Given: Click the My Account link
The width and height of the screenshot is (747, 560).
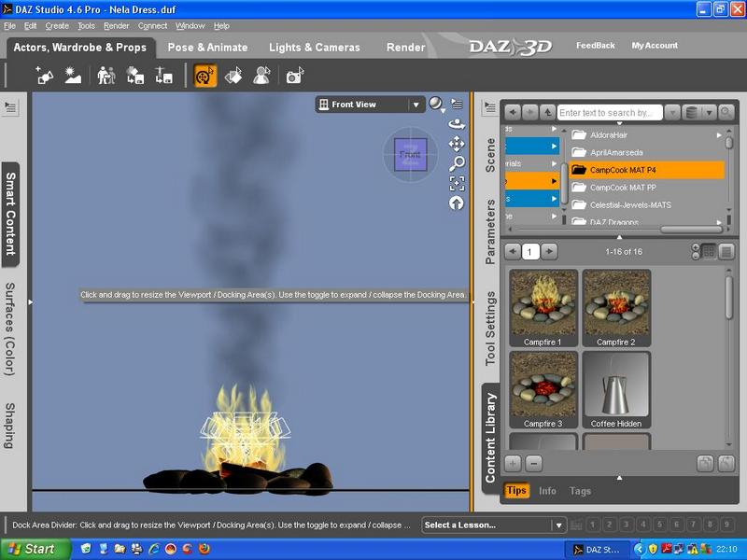Looking at the screenshot, I should (x=655, y=45).
